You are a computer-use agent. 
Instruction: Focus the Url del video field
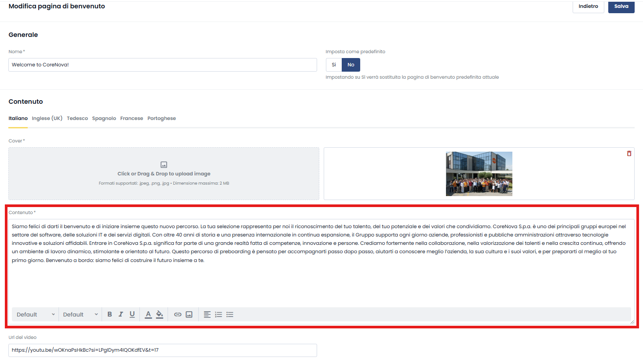click(163, 350)
